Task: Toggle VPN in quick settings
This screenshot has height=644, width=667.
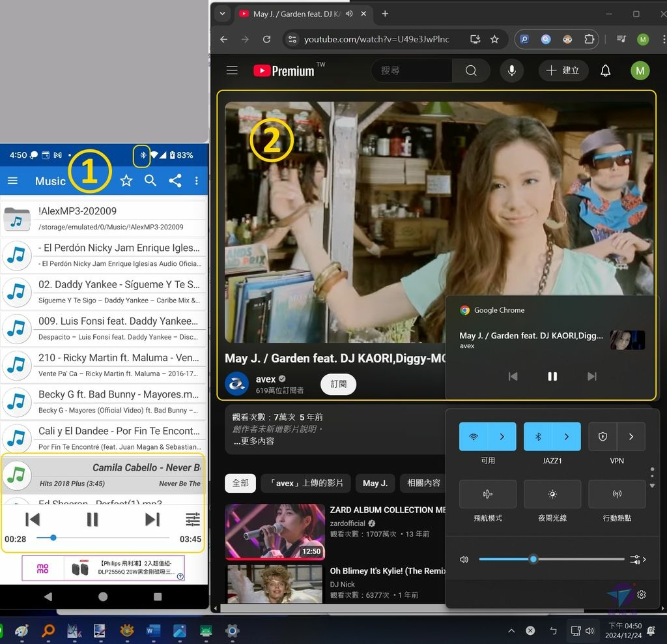Action: 603,436
